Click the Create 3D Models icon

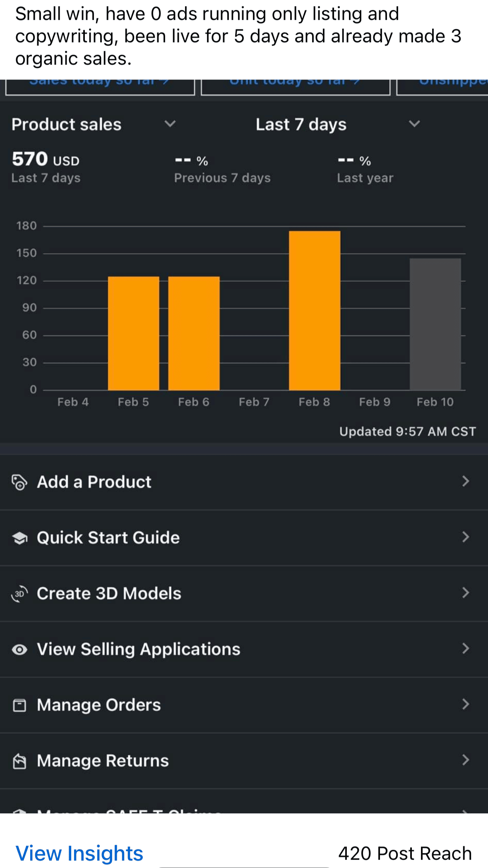coord(19,594)
